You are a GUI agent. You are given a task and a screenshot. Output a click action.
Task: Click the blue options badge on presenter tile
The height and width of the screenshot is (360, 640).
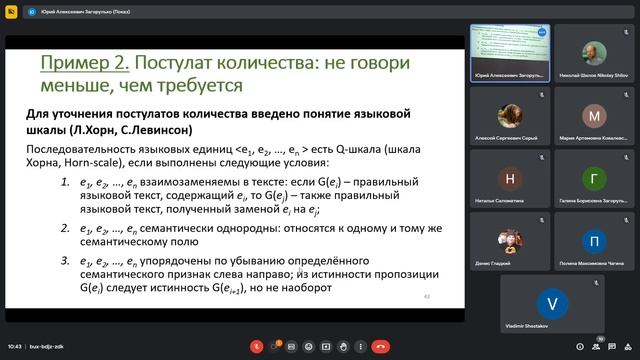pos(542,32)
